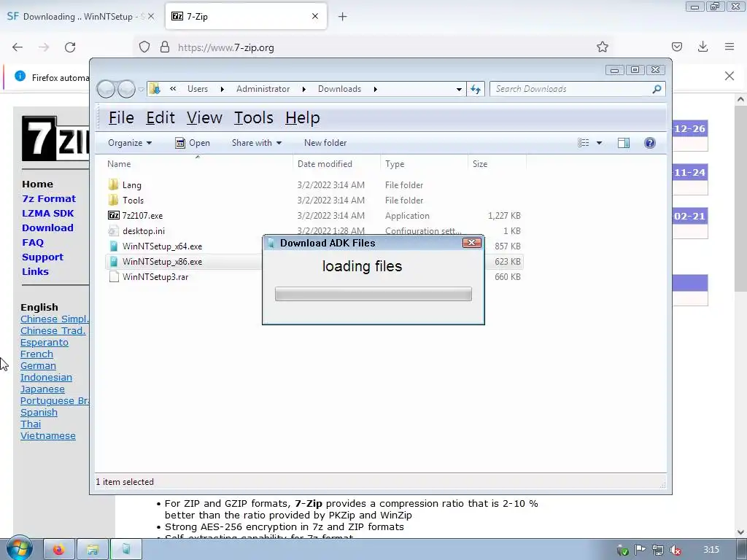The image size is (747, 560).
Task: Click the double chevron breadcrumb overflow
Action: [173, 88]
